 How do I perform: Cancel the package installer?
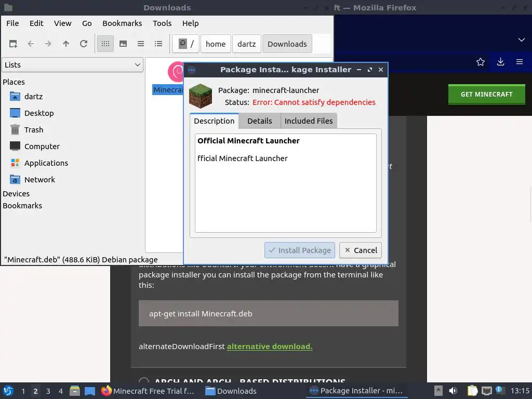click(361, 250)
